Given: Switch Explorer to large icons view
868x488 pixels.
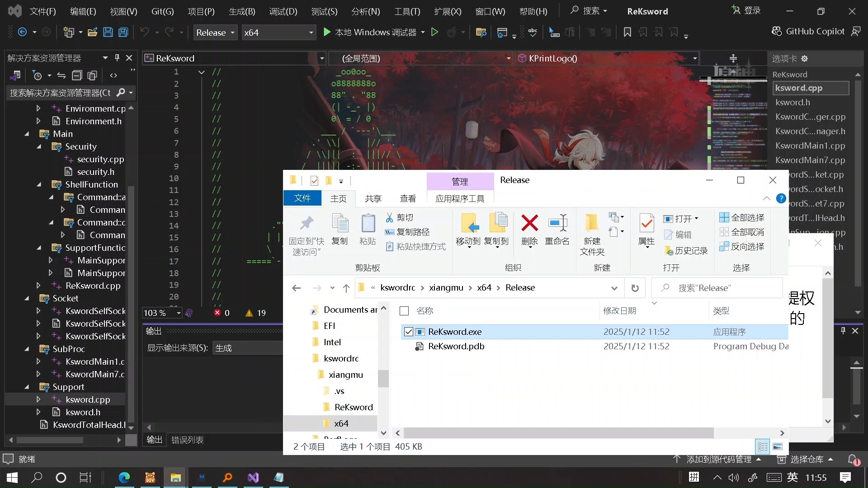Looking at the screenshot, I should pyautogui.click(x=778, y=446).
